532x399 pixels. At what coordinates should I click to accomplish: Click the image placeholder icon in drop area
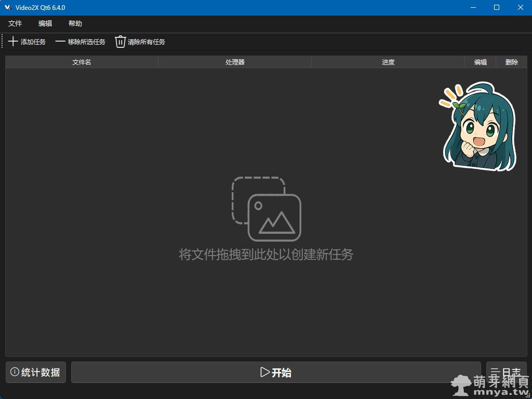(x=267, y=209)
